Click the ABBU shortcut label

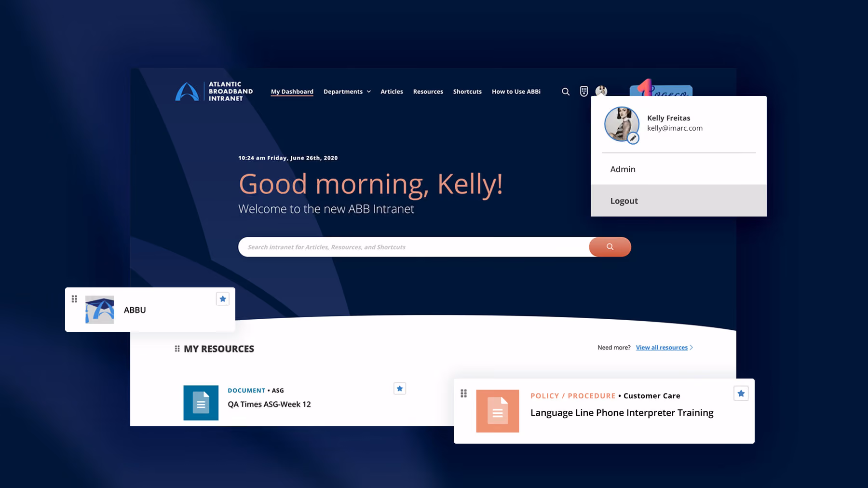135,310
